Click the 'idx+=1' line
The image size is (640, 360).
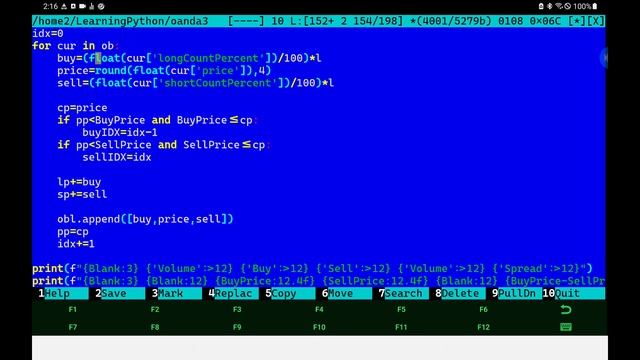[x=76, y=244]
